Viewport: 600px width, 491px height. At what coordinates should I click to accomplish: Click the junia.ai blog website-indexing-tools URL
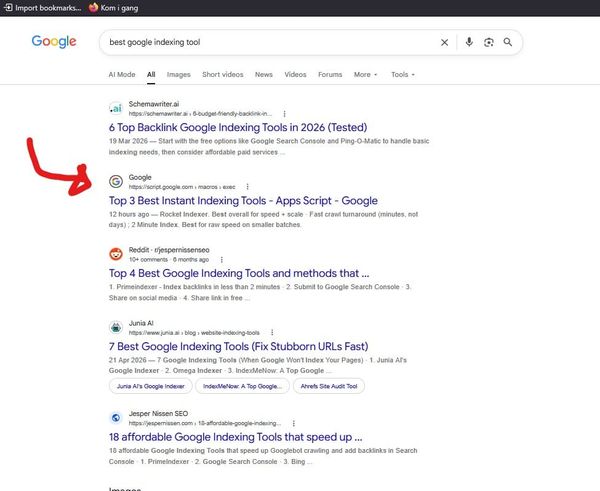tap(194, 333)
